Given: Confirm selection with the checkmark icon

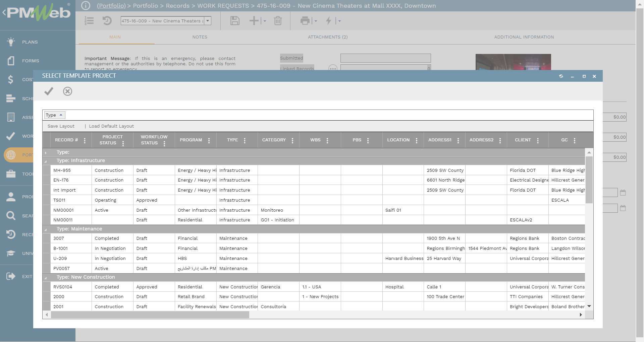Looking at the screenshot, I should coord(48,91).
